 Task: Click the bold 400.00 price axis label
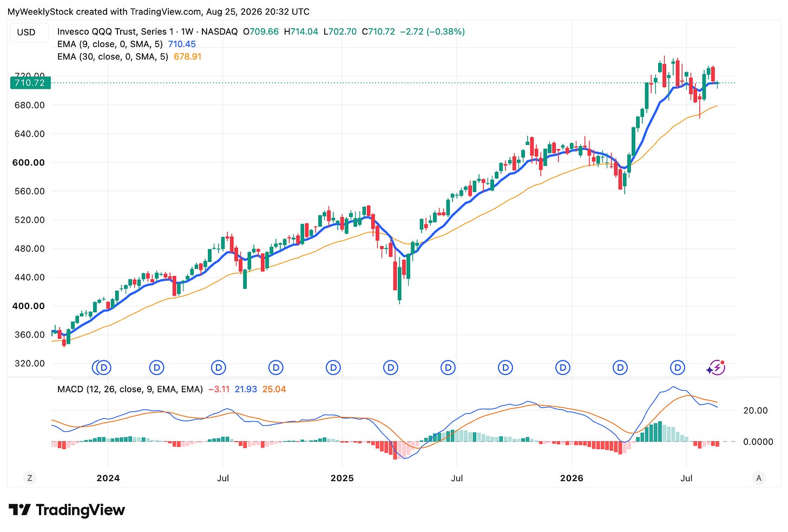pos(29,306)
